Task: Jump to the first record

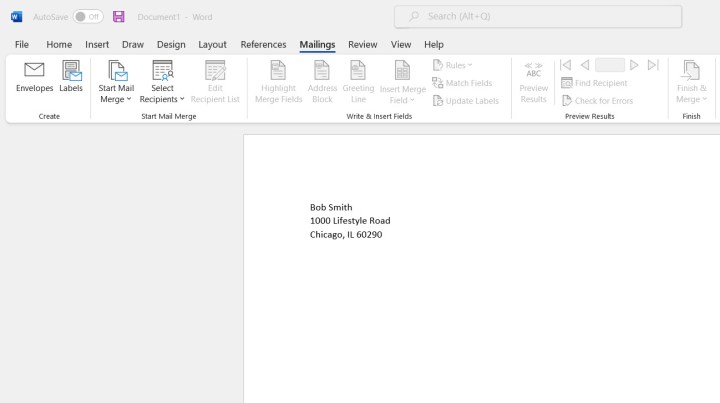Action: tap(565, 65)
